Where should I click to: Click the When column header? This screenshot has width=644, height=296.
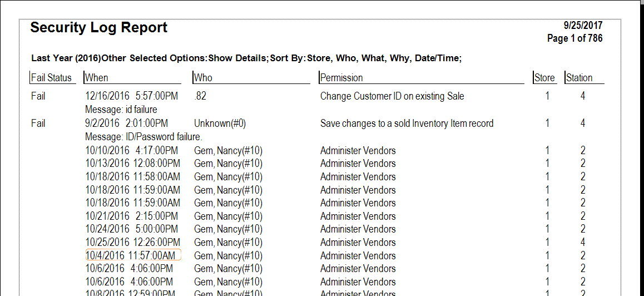(97, 78)
